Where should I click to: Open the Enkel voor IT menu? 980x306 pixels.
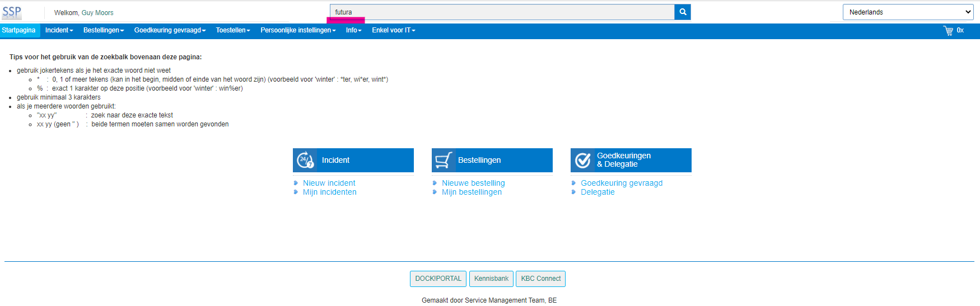393,30
